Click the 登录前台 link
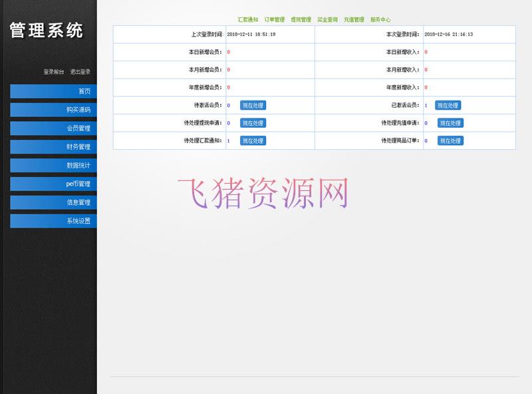This screenshot has width=532, height=394. pos(54,72)
